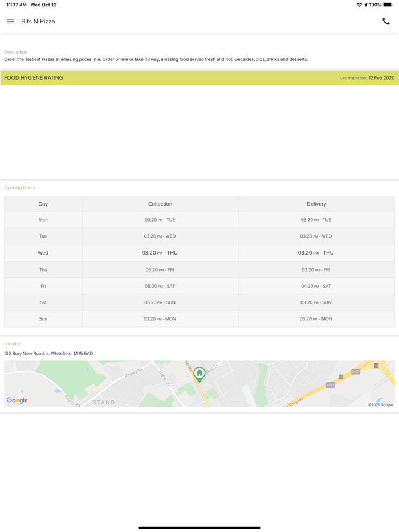Click Tuesday delivery time 03:20 PM - WED

point(316,236)
